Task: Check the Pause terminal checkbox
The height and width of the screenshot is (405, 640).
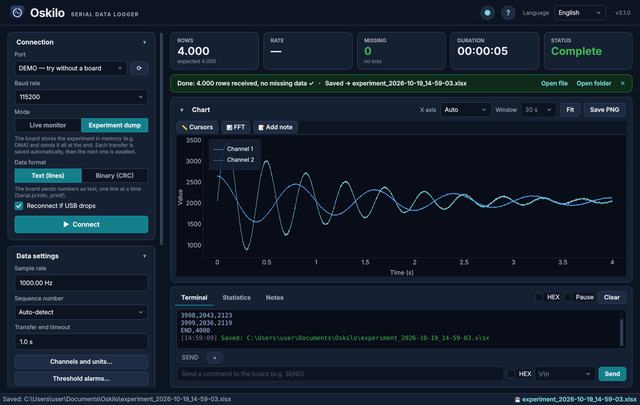Action: [568, 297]
